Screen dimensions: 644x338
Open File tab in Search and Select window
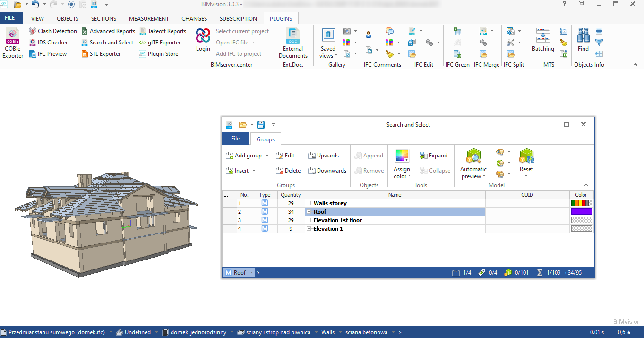[235, 139]
